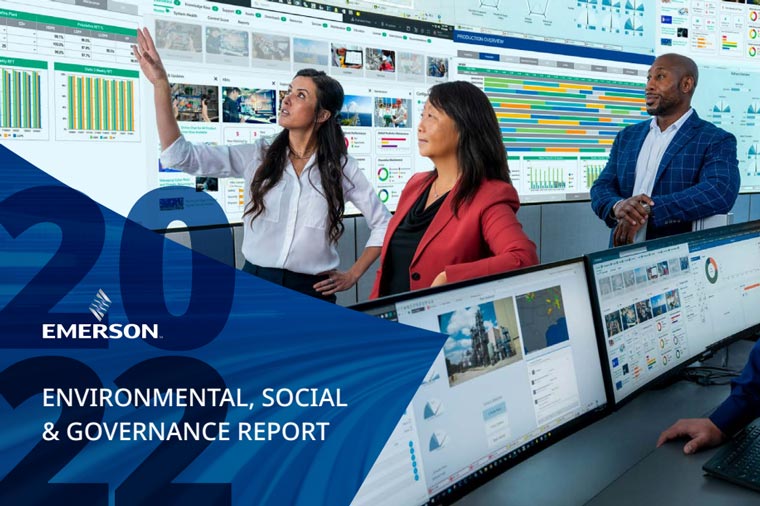Click the Emerson helix logo mark
Screen dimensions: 760x506
(x=100, y=305)
